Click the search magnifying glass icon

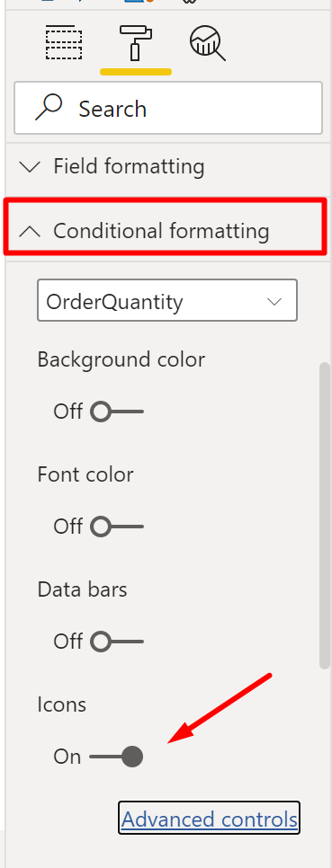[49, 108]
